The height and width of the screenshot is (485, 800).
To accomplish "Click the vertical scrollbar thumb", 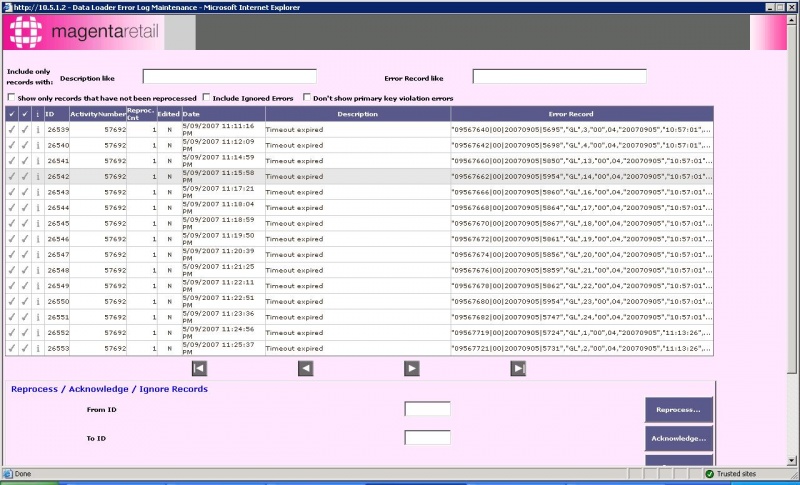I will [791, 198].
